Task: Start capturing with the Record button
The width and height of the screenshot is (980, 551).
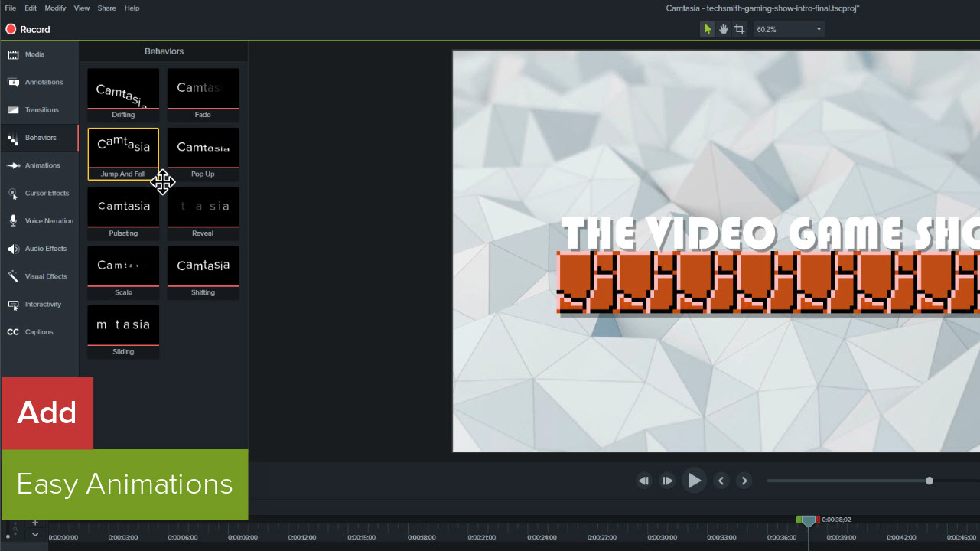Action: (28, 29)
